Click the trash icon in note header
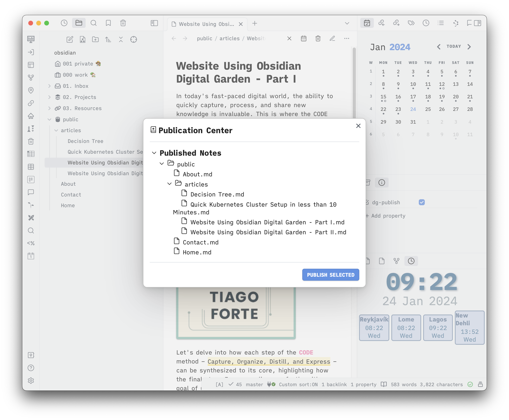 [x=318, y=38]
